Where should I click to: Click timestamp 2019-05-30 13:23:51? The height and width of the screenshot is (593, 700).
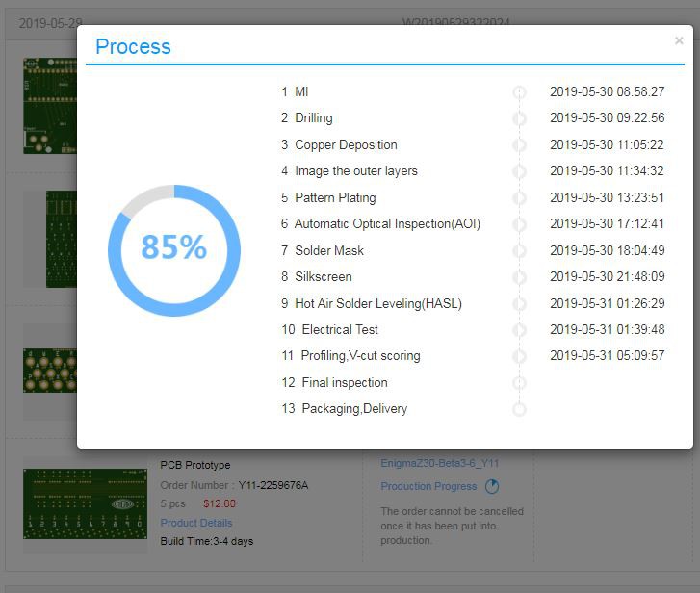608,197
